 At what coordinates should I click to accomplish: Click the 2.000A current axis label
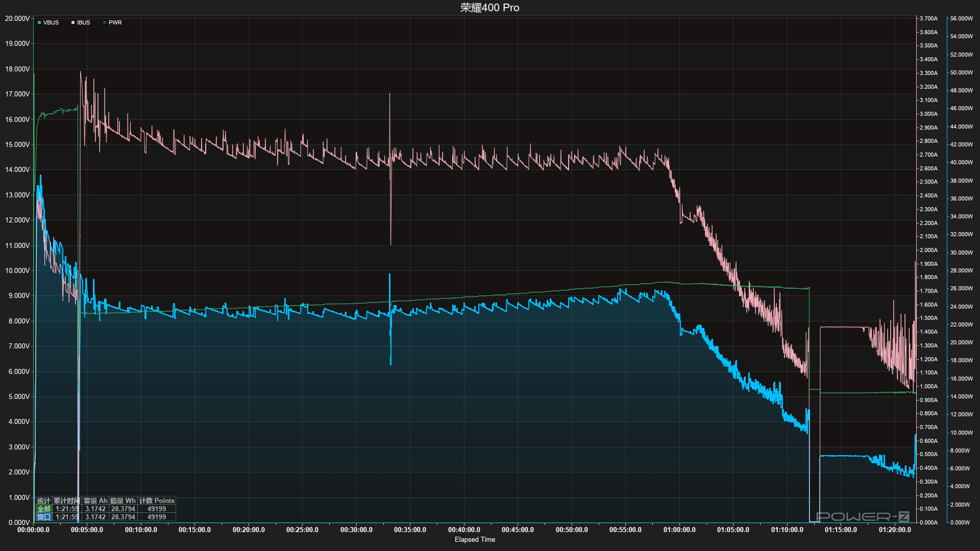pyautogui.click(x=928, y=250)
